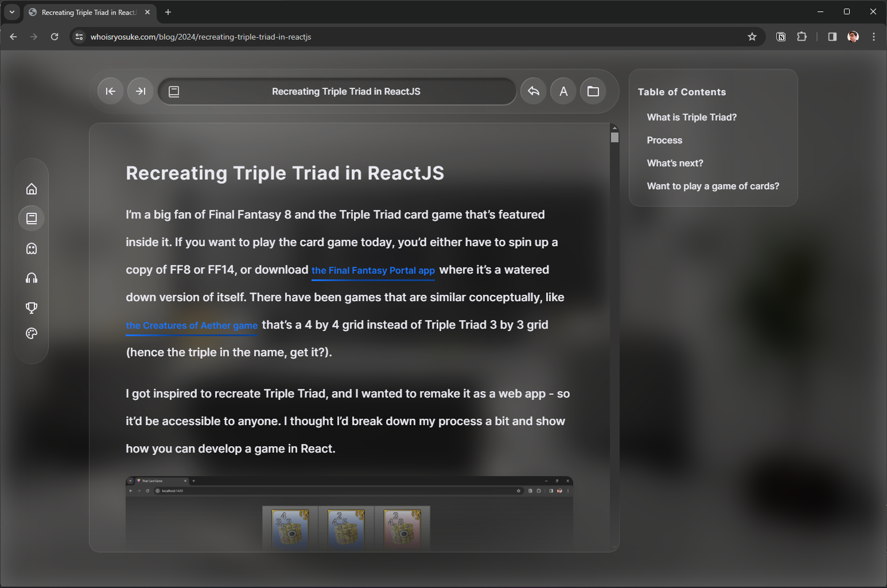The width and height of the screenshot is (887, 588).
Task: Toggle bookmark star for this page
Action: pyautogui.click(x=752, y=36)
